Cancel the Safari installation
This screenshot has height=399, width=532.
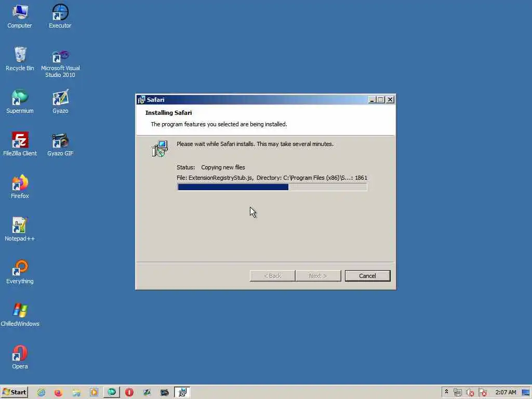tap(367, 276)
